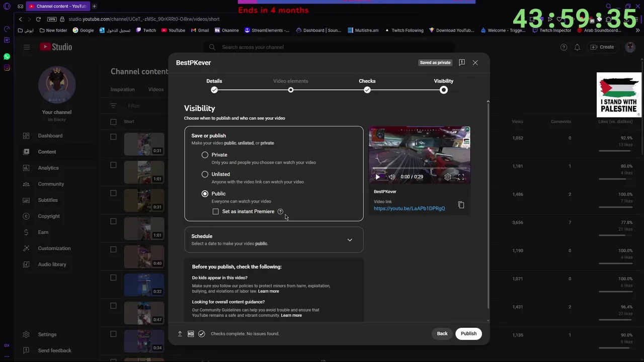Open the Studio help icon
Screen dimensions: 644x362
(563, 47)
